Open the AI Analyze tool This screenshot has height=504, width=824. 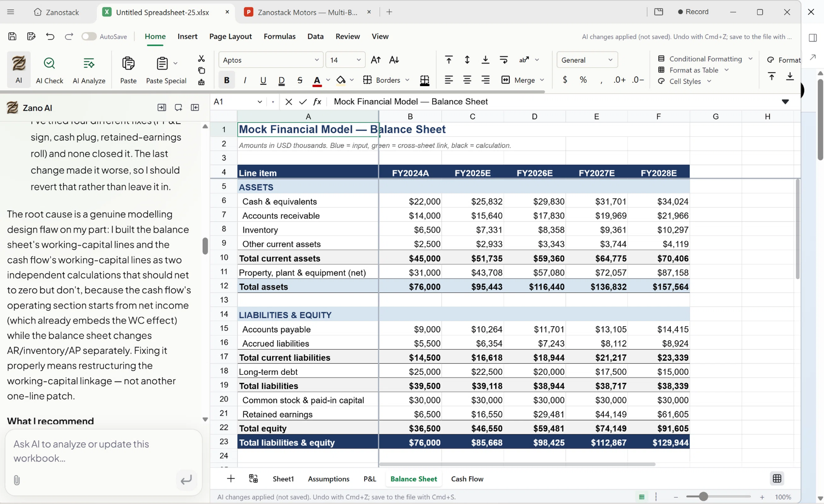[89, 70]
